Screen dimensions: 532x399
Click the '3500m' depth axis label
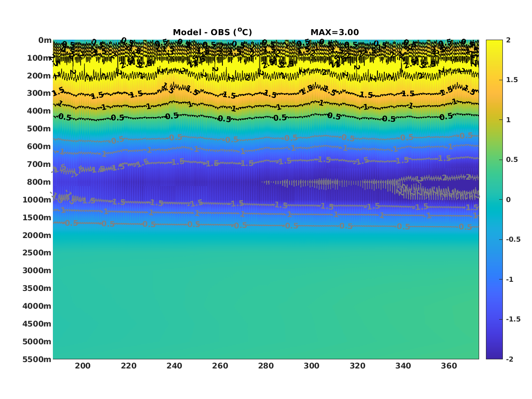point(37,288)
